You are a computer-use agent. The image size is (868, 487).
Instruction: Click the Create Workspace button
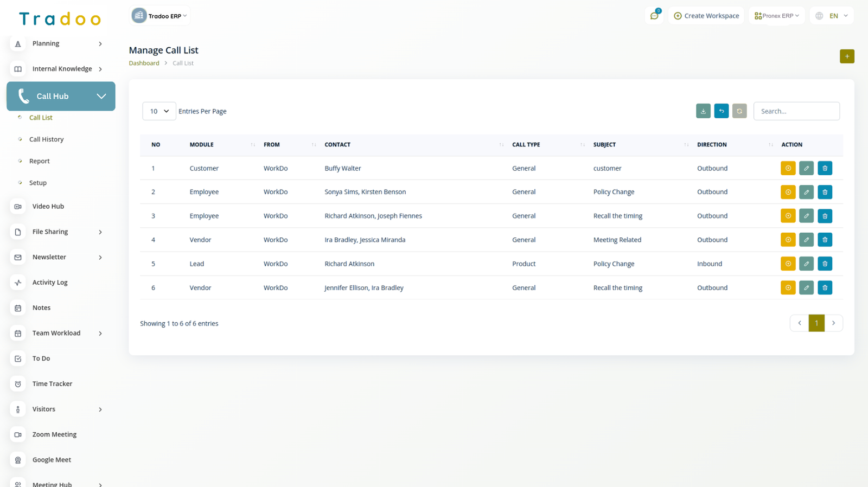click(x=706, y=16)
